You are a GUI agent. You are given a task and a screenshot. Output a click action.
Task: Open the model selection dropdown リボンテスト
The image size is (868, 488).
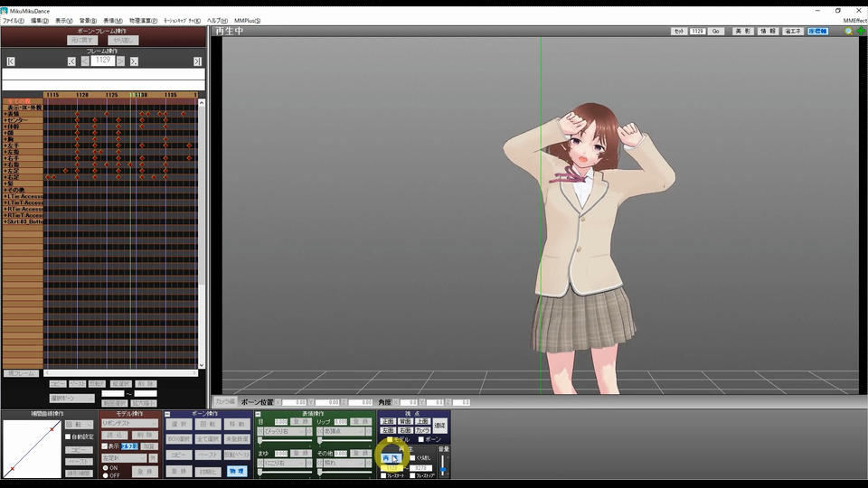(129, 423)
